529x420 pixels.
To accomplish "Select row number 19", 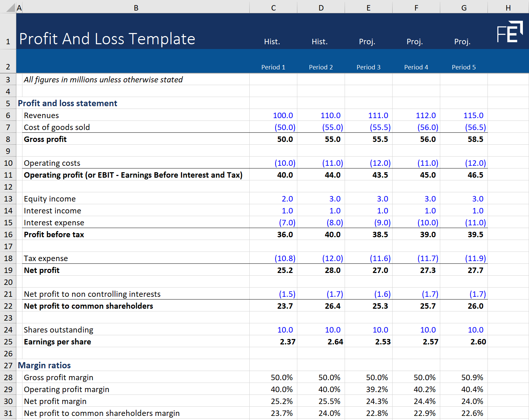I will pos(8,270).
